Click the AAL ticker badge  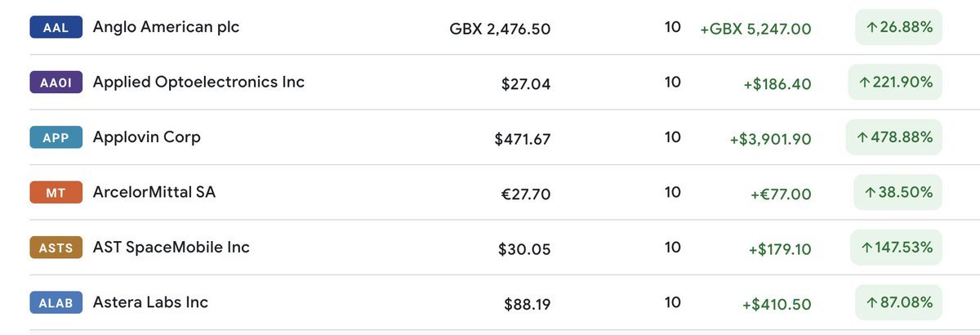[56, 27]
